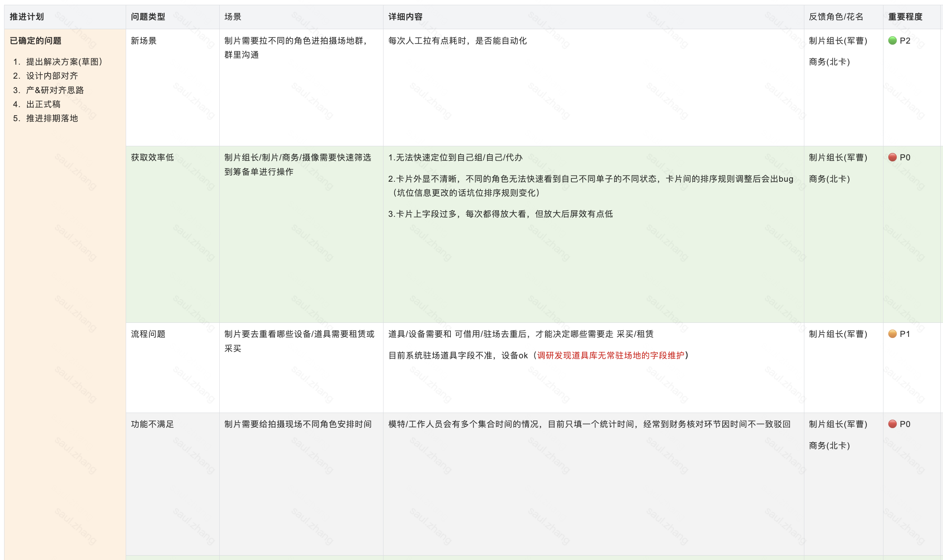Click the text 每次人工拉有点耗时，是否能自动化
The width and height of the screenshot is (943, 560).
point(457,41)
